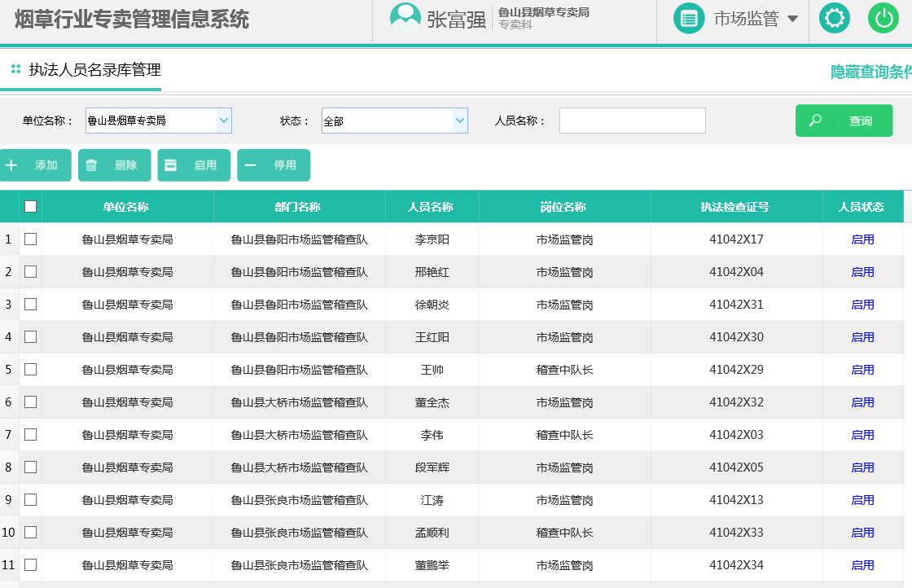Click certificate number 41042X30
Screen dimensions: 912x588
(736, 336)
